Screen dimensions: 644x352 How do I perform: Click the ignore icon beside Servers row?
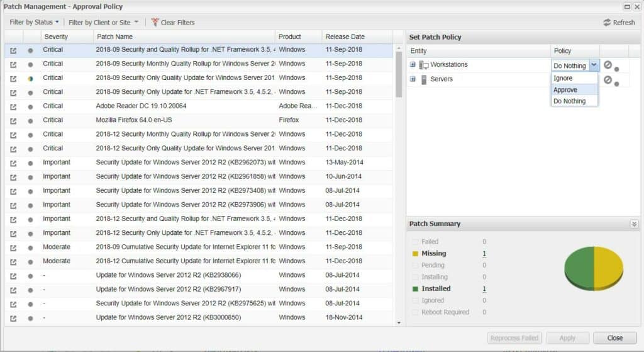click(608, 80)
